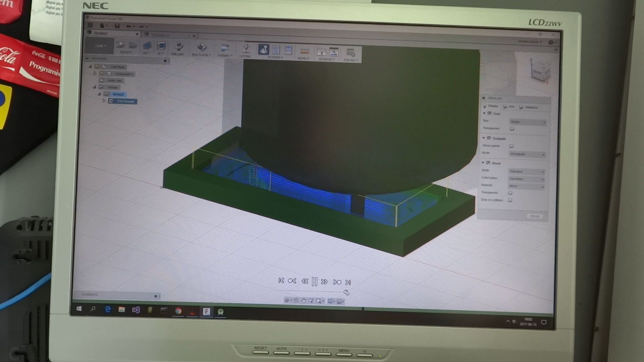
Task: Click the Multi-Axis operation icon
Action: [x=202, y=47]
